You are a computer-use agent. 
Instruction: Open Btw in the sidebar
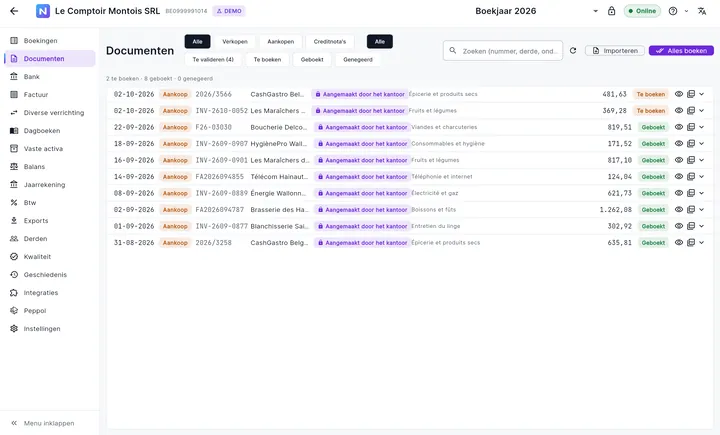50,203
